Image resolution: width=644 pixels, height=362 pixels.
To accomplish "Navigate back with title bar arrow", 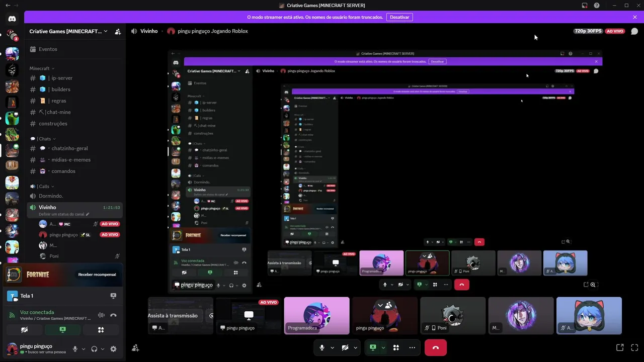I will [7, 6].
